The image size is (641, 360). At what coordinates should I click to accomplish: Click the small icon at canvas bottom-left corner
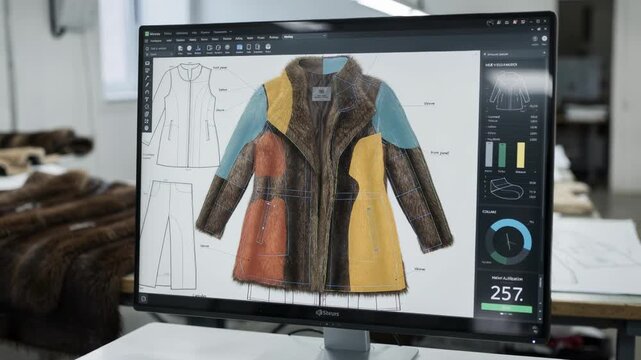pyautogui.click(x=143, y=299)
